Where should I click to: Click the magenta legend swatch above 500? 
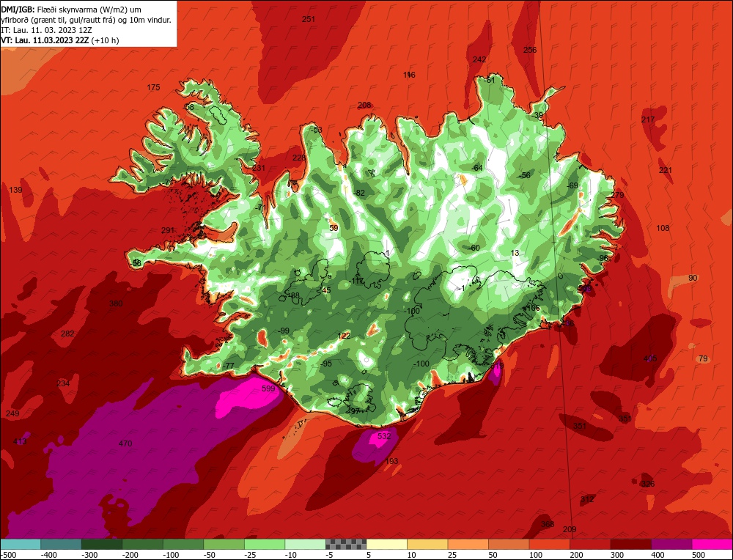coord(712,544)
